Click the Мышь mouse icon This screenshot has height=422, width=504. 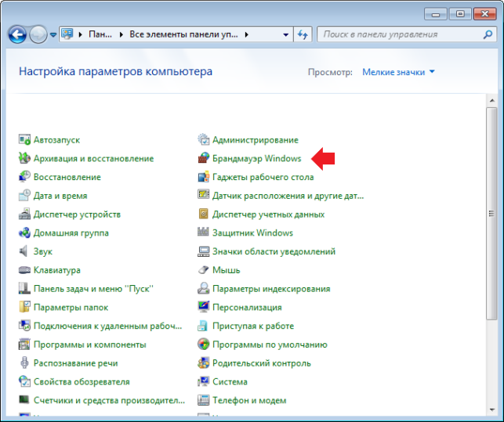(203, 270)
